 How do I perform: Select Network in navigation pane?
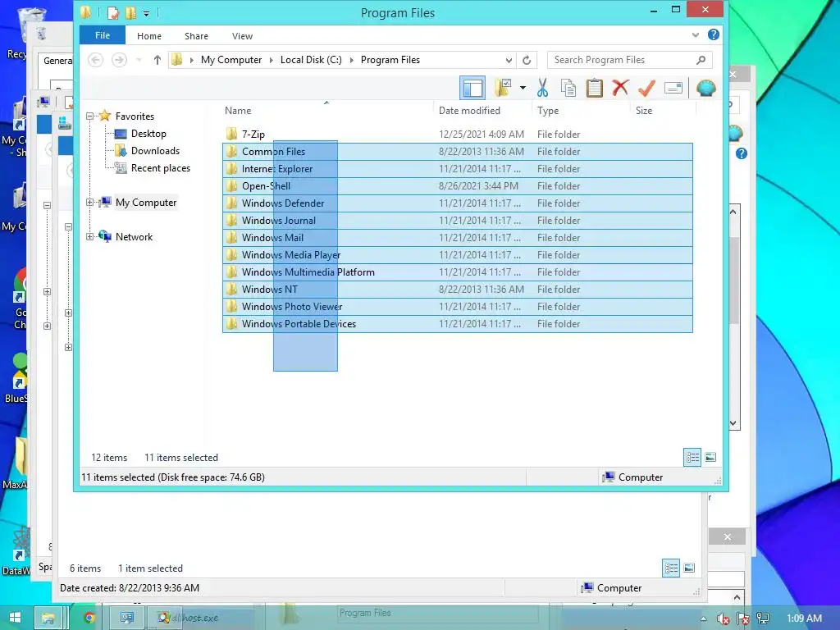tap(134, 237)
